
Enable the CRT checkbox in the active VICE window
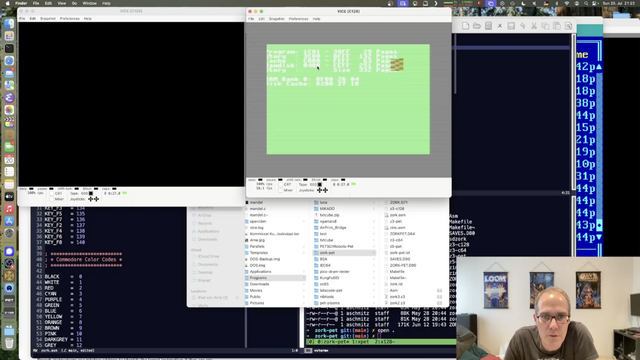(x=280, y=184)
